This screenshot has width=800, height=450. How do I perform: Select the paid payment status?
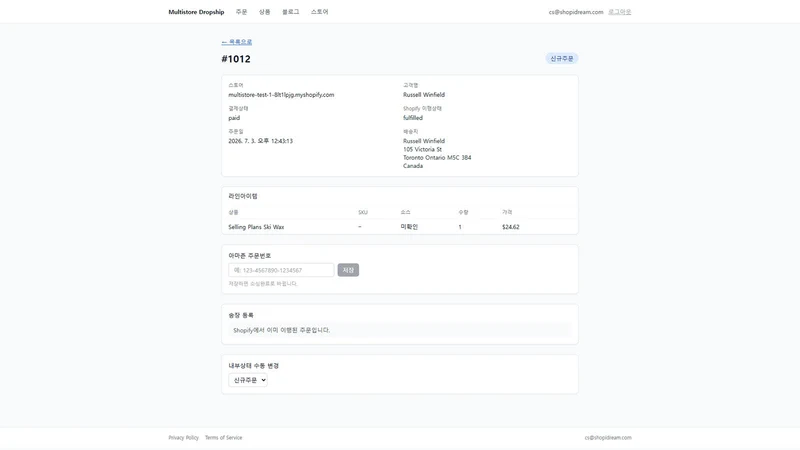pos(234,118)
